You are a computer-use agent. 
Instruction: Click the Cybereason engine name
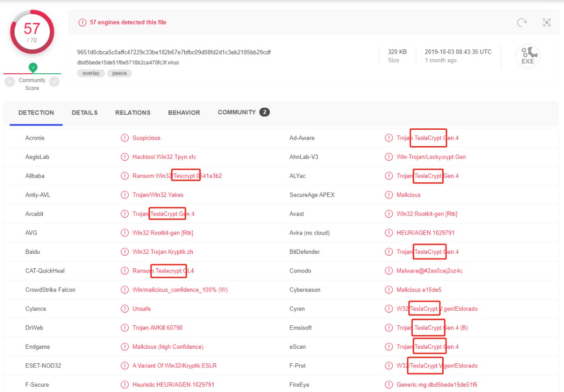coord(305,290)
